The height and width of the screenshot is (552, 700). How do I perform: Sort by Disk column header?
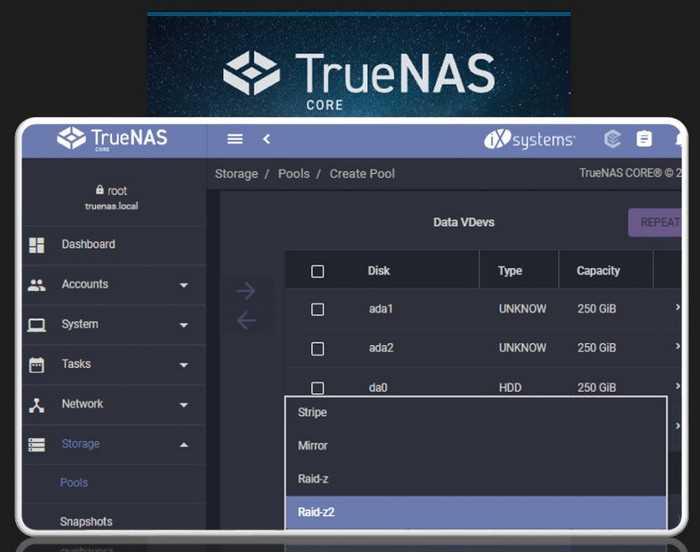pyautogui.click(x=379, y=271)
